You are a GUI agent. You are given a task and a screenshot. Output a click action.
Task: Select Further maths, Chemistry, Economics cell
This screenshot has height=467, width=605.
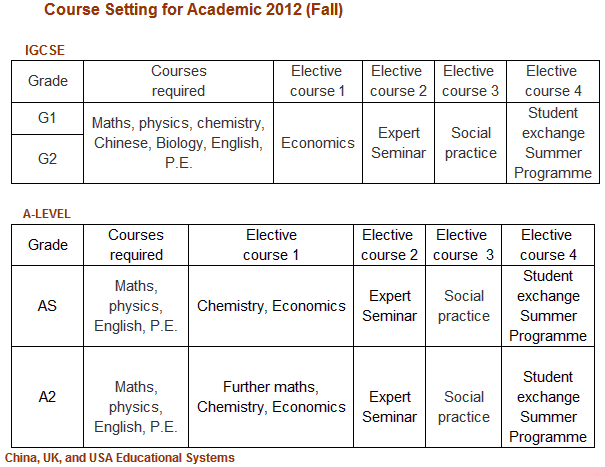pyautogui.click(x=271, y=397)
